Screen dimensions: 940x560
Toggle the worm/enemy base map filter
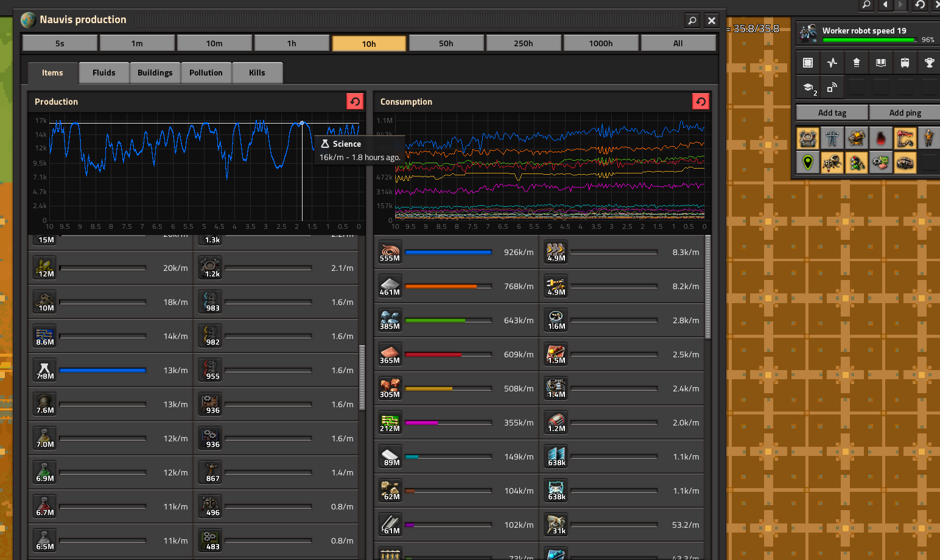tap(905, 163)
